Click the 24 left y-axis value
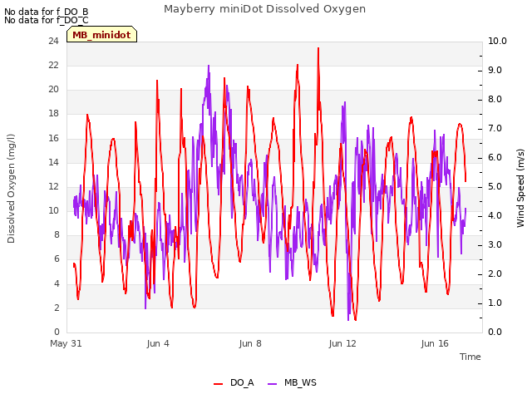532x399 pixels. coord(53,41)
